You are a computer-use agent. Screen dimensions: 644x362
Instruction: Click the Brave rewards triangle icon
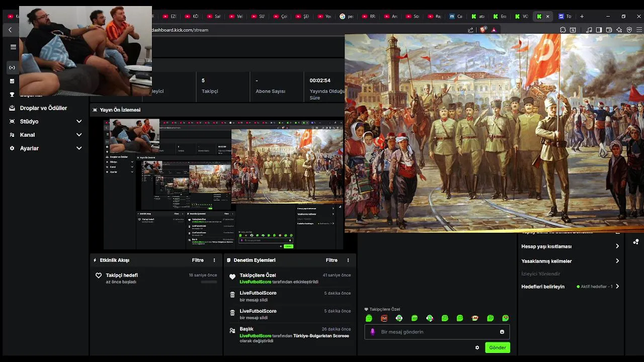[x=494, y=30]
